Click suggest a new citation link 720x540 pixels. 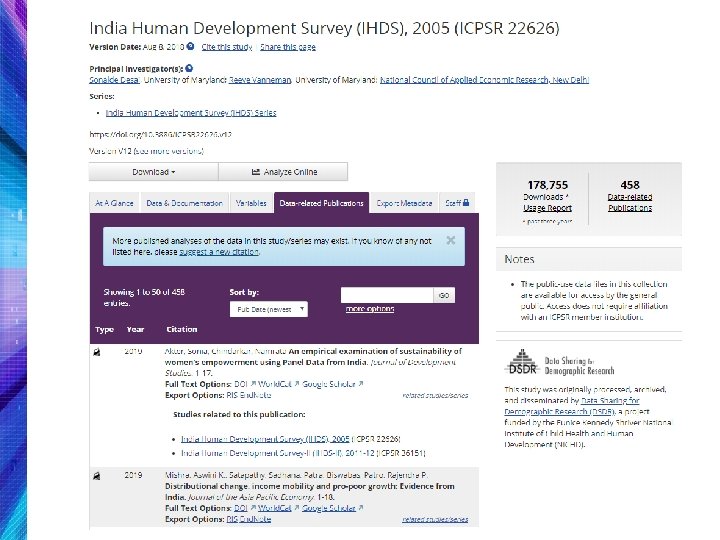219,252
